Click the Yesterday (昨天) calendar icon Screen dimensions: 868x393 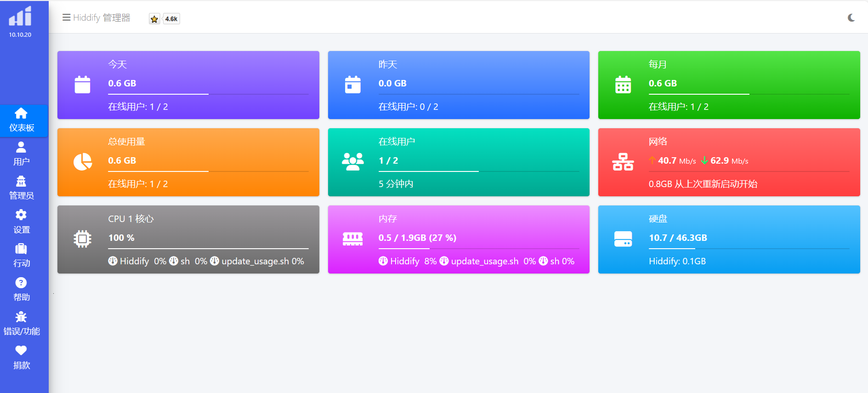tap(352, 85)
